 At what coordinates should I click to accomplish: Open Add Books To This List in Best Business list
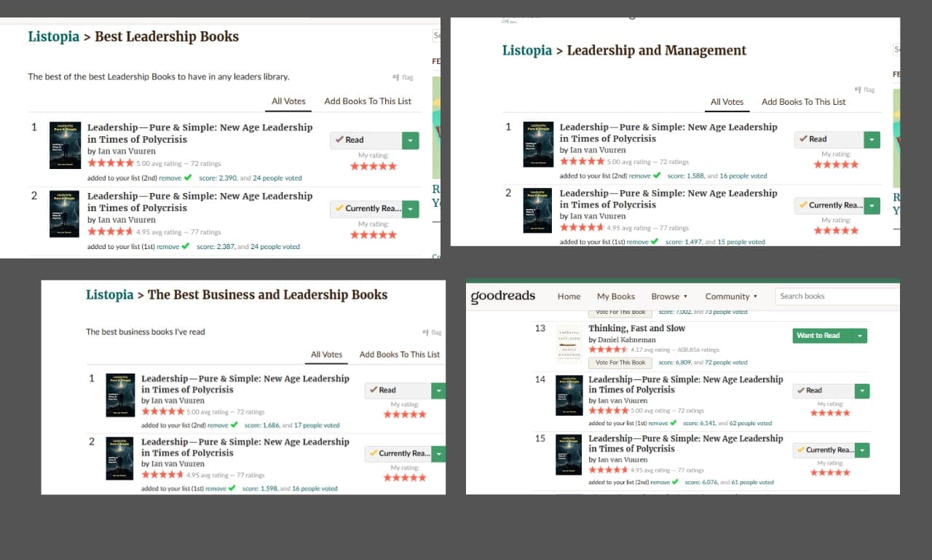point(400,355)
